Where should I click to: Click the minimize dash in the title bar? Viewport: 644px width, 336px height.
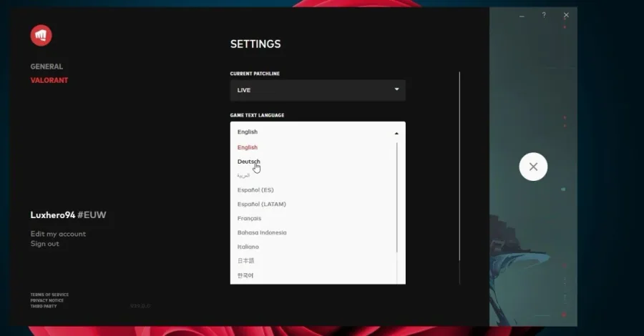coord(522,16)
